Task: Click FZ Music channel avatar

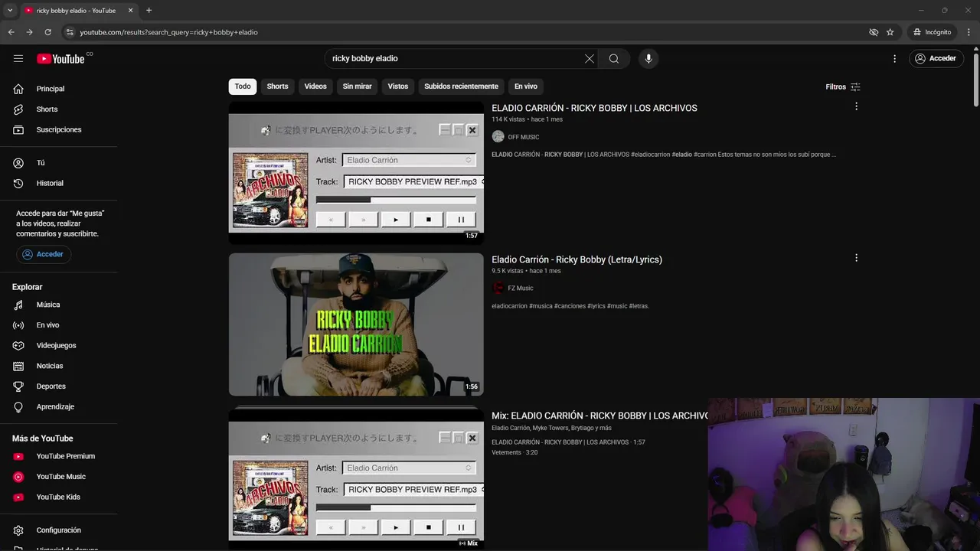Action: pos(498,288)
